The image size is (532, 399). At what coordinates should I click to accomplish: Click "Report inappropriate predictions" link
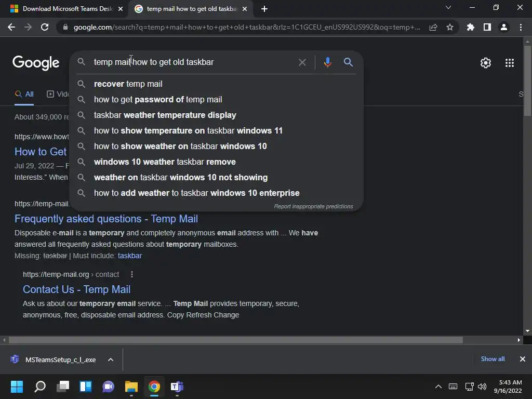[313, 206]
